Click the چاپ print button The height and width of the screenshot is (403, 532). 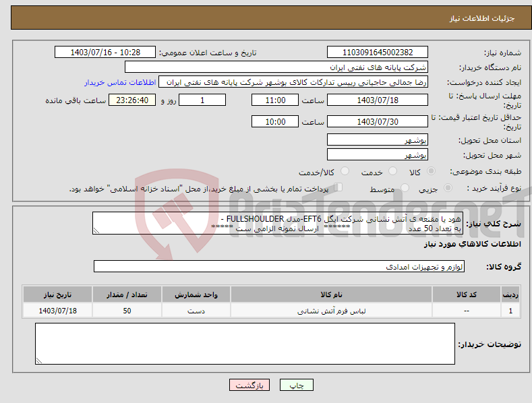coord(297,385)
